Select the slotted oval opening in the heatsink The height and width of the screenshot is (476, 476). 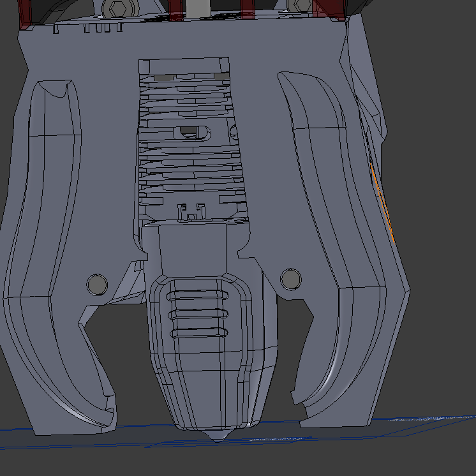(x=193, y=133)
